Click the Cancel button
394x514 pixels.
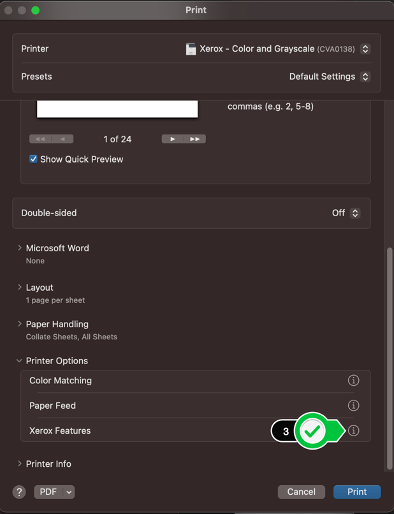(x=301, y=492)
